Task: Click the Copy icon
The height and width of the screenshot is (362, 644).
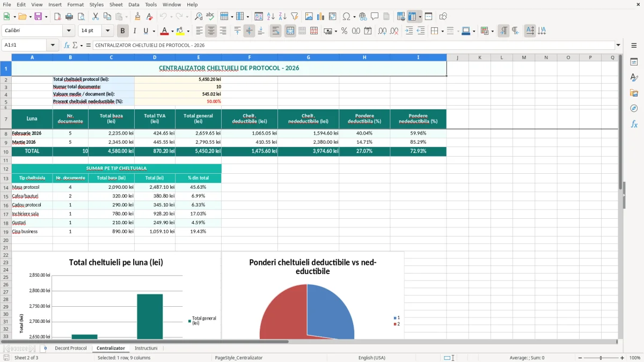Action: pyautogui.click(x=107, y=17)
